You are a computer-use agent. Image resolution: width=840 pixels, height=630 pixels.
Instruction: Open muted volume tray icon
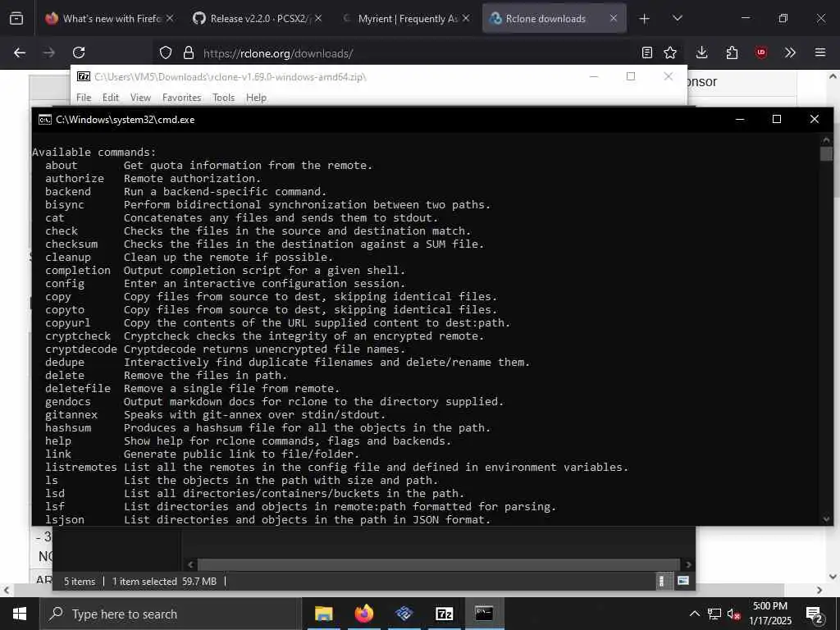point(734,614)
